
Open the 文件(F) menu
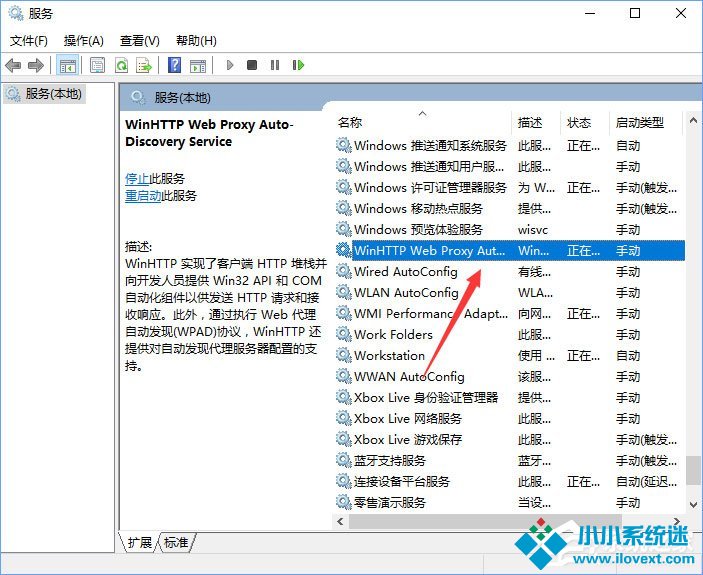(29, 41)
